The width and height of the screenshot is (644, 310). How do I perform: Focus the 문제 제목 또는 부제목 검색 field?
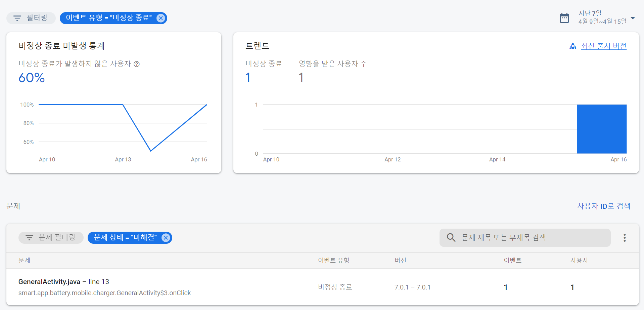(x=531, y=238)
